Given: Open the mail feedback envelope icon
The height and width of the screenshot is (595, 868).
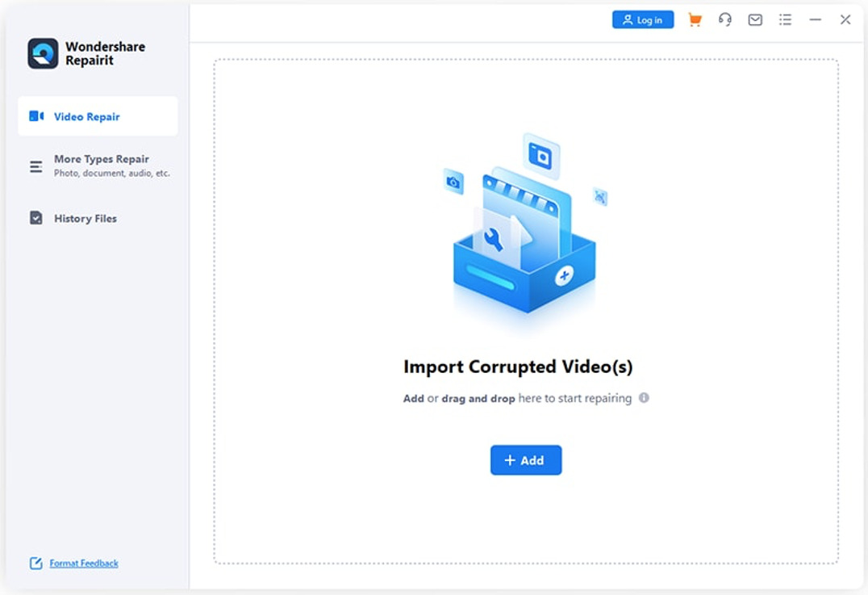Looking at the screenshot, I should tap(755, 20).
